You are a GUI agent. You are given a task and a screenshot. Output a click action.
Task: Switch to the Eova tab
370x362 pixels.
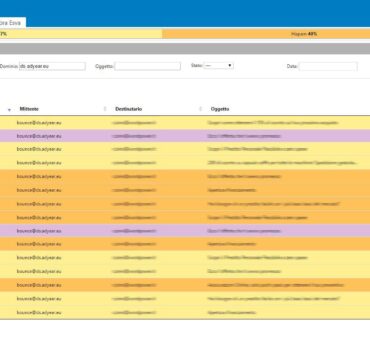[13, 23]
